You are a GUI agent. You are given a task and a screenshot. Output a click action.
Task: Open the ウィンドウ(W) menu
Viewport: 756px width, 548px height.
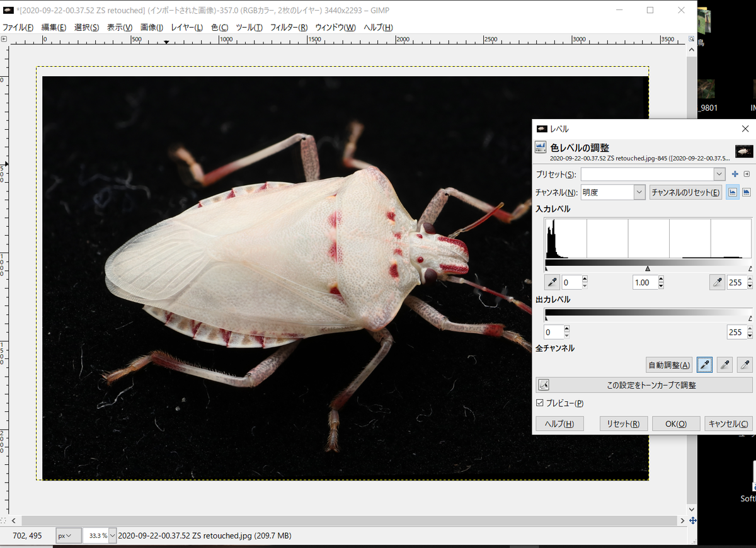tap(336, 27)
